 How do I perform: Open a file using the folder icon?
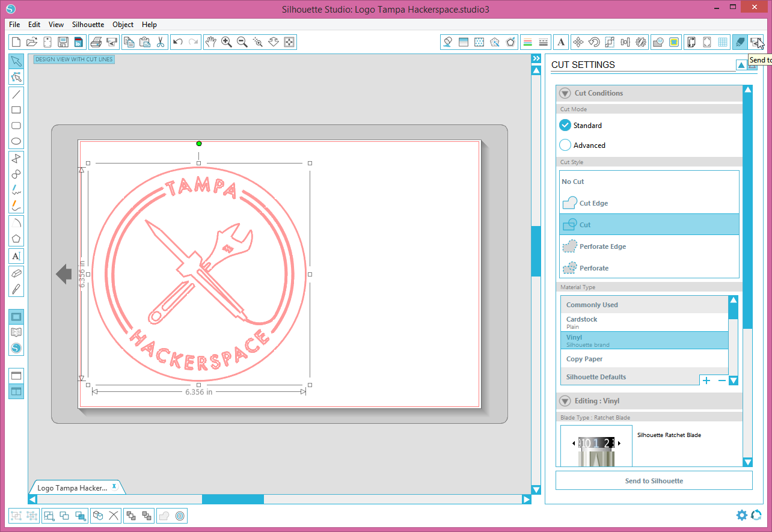pos(32,42)
